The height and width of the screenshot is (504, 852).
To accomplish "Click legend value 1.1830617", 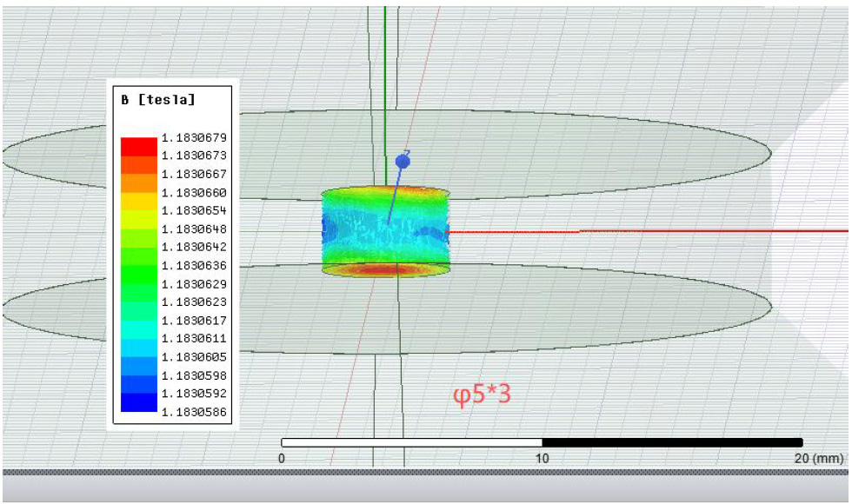I will pyautogui.click(x=194, y=320).
